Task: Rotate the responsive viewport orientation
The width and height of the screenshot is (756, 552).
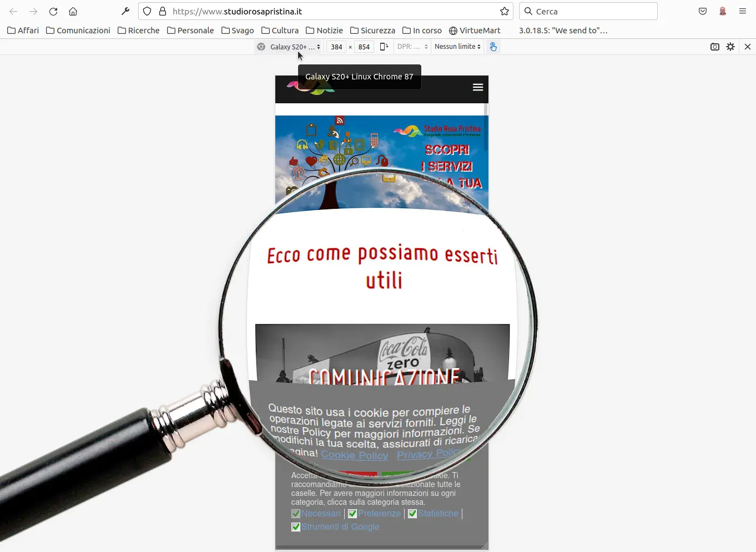Action: [x=384, y=47]
